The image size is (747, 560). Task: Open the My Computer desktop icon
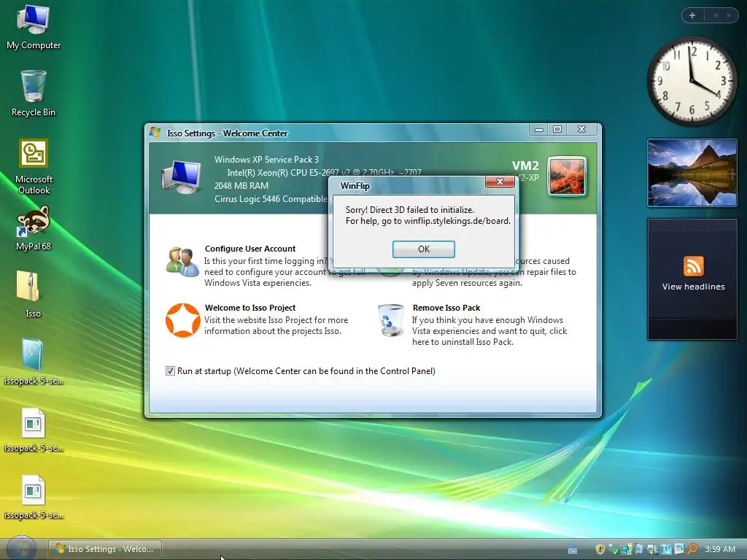click(34, 27)
